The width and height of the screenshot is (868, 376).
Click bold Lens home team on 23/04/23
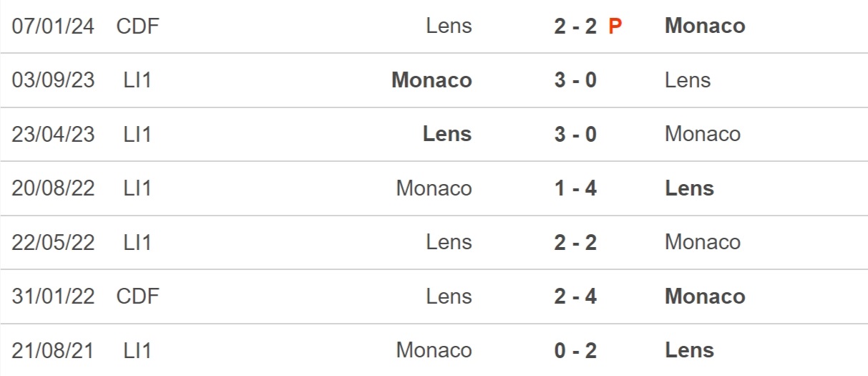pos(447,134)
